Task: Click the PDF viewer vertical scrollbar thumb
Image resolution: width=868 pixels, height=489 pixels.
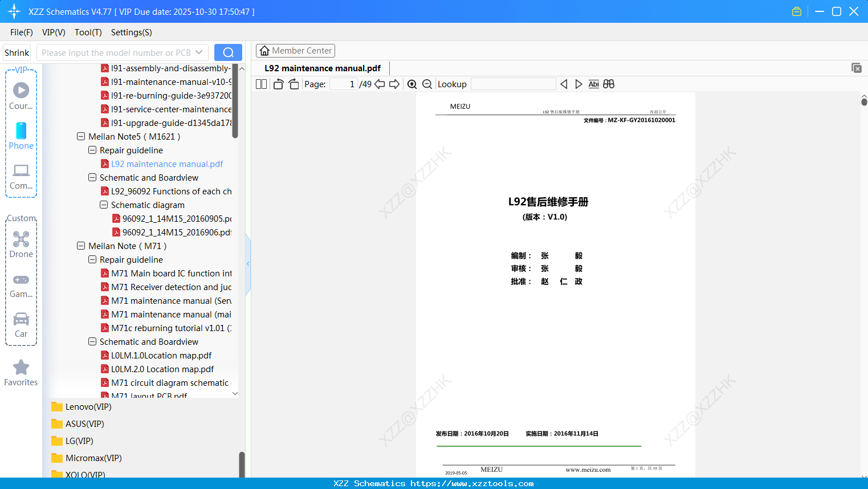Action: [864, 102]
